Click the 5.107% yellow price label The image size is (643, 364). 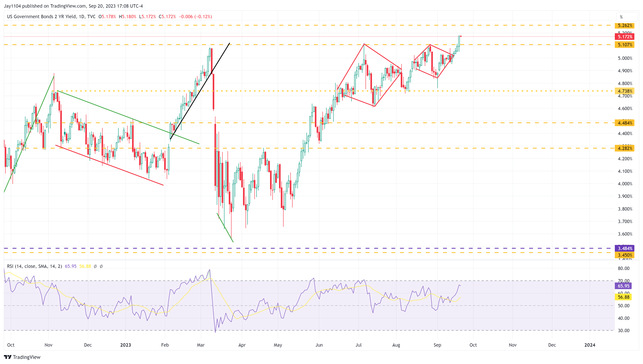pyautogui.click(x=624, y=45)
